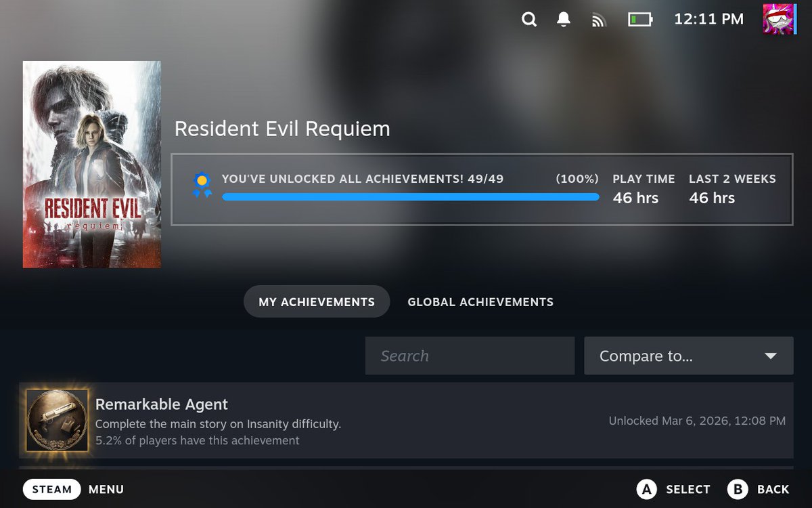Click 'You've unlocked all achievements! 49/49' text
The image size is (812, 508).
click(363, 179)
